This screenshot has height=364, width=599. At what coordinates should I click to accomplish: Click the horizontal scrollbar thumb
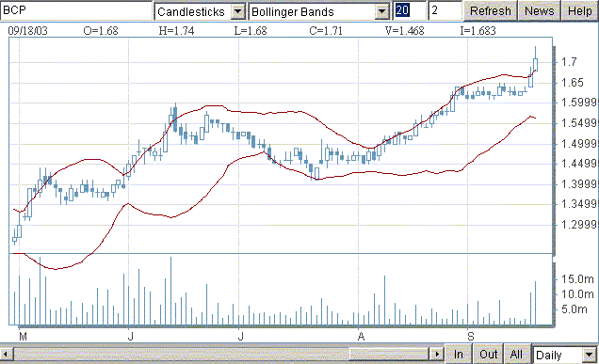[389, 354]
